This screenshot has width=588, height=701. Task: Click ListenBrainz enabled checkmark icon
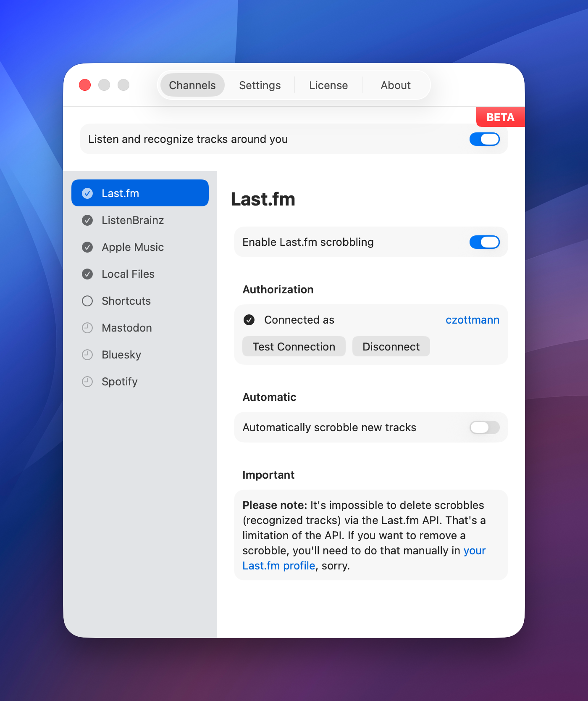tap(87, 220)
